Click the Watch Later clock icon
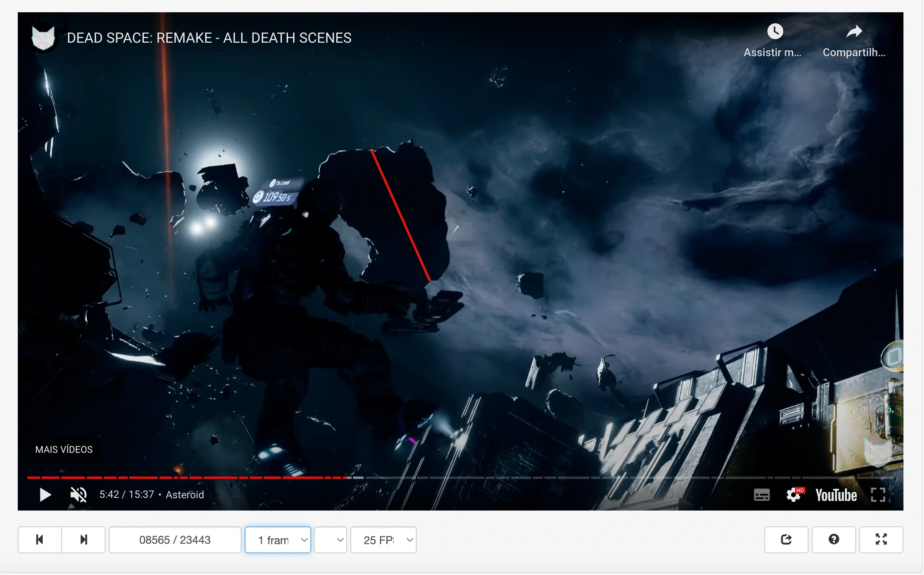Screen dimensions: 924x575 click(775, 32)
